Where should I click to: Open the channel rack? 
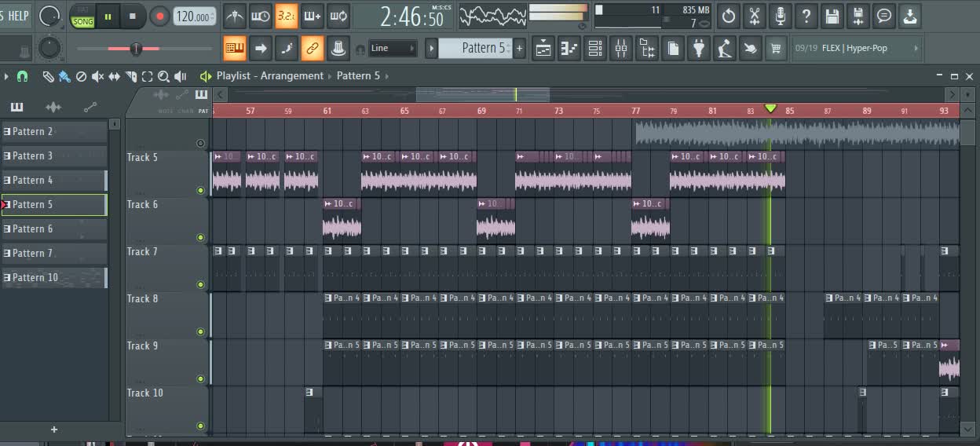[x=595, y=49]
